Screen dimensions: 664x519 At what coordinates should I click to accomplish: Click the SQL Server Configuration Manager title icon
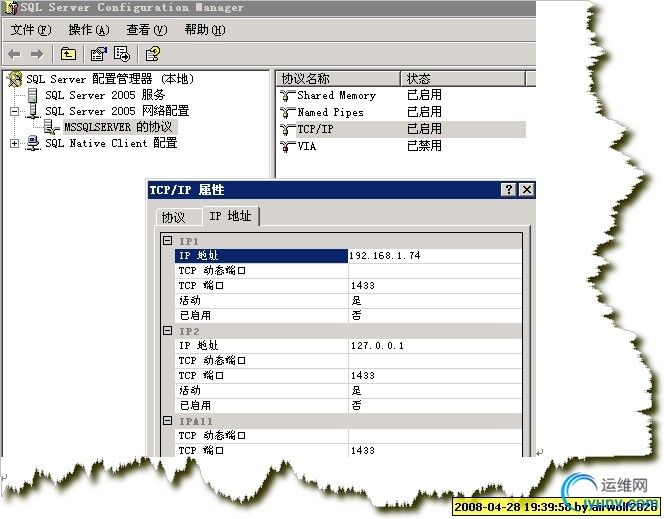(x=11, y=8)
